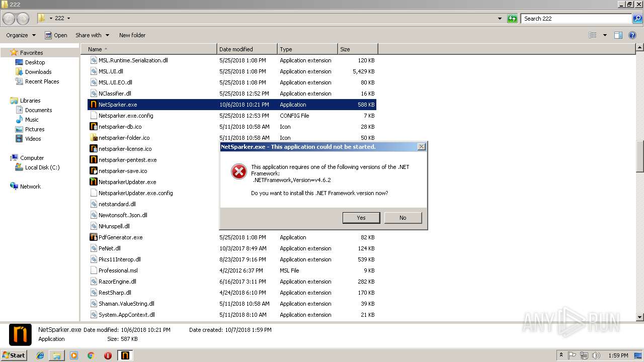Image resolution: width=644 pixels, height=362 pixels.
Task: Select the netsparker-pentest.exe icon
Action: [93, 160]
